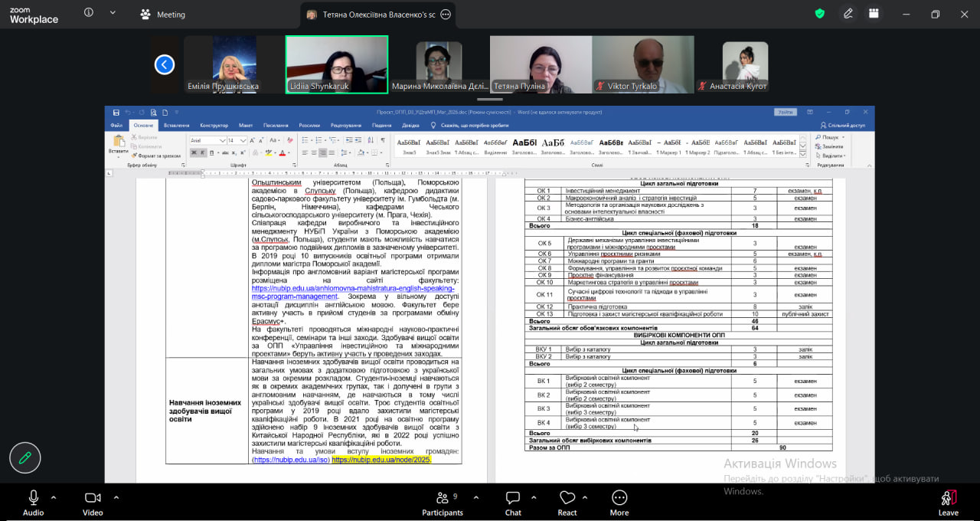980x521 pixels.
Task: Expand video settings arrow next to Video
Action: [116, 496]
